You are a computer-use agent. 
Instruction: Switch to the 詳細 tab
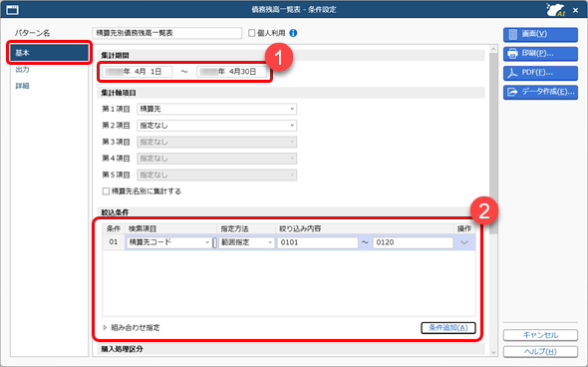click(23, 86)
